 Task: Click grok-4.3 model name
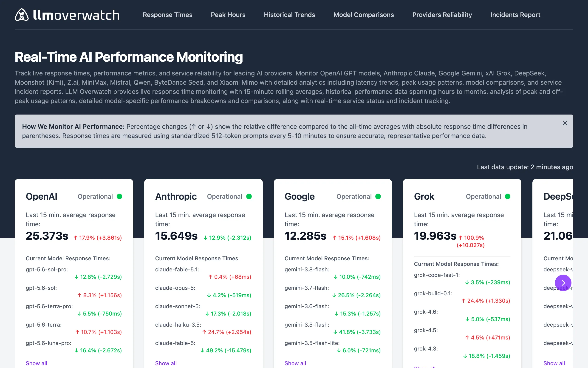(426, 348)
